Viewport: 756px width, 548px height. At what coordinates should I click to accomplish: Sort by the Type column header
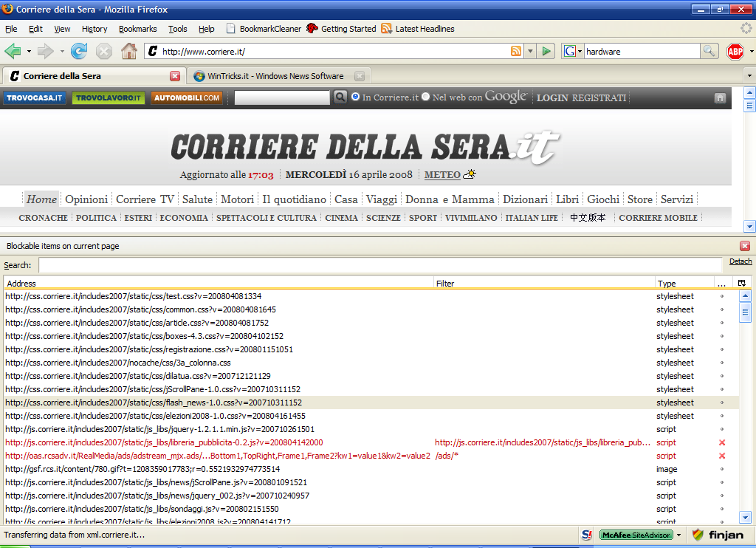click(x=684, y=283)
